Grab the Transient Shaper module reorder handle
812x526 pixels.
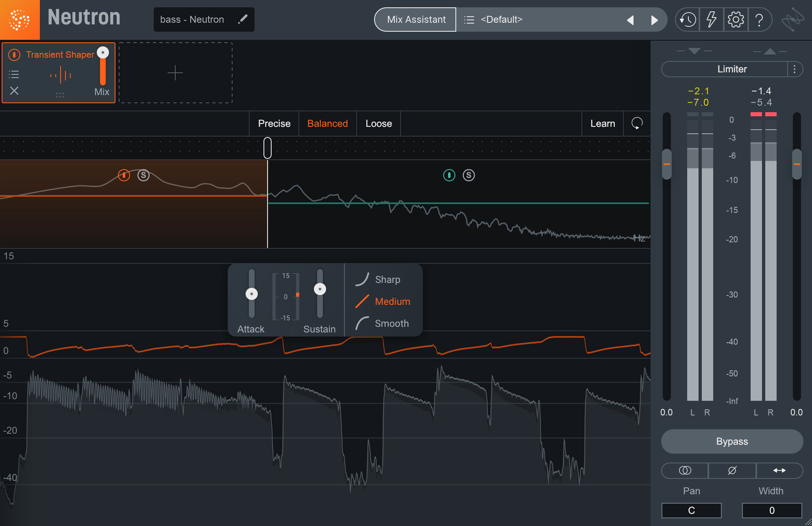tap(60, 95)
